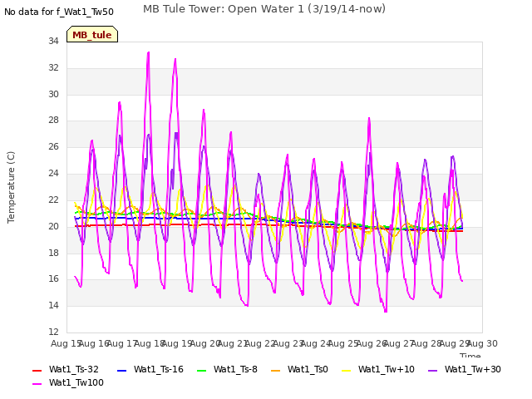
Task: Select the Wat1_Tw+10 legend label
Action: pos(387,369)
